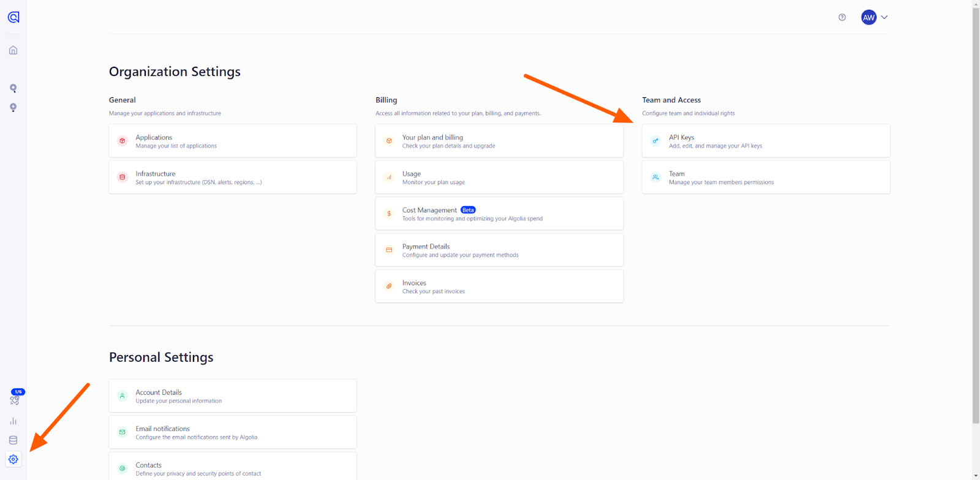Click the scrollbar up arrow

click(x=976, y=4)
